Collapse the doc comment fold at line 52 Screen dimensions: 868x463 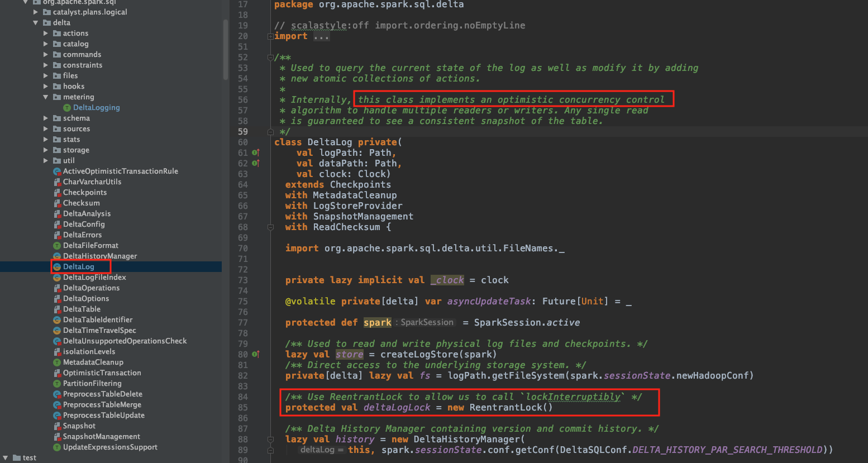pos(270,58)
